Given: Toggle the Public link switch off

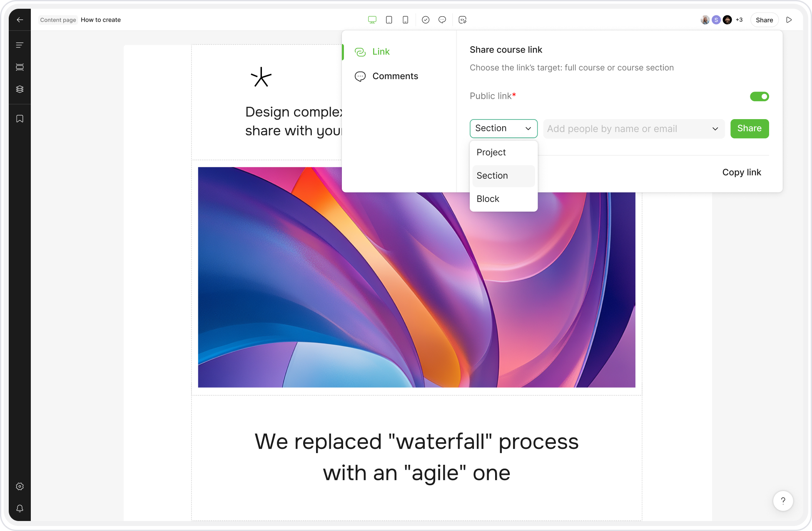Looking at the screenshot, I should click(759, 97).
